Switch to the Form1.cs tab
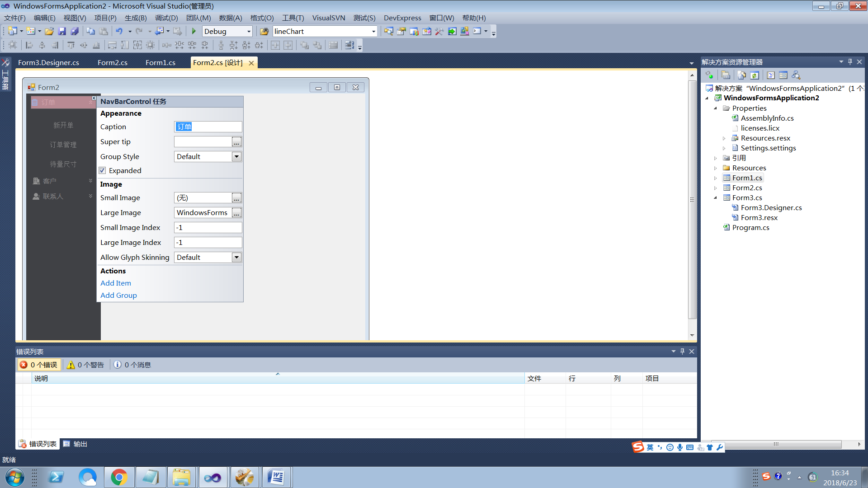868x488 pixels. pyautogui.click(x=160, y=62)
